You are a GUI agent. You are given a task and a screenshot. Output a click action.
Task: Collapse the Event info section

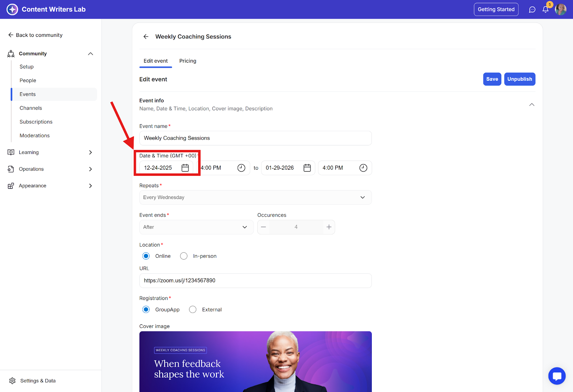pyautogui.click(x=531, y=105)
